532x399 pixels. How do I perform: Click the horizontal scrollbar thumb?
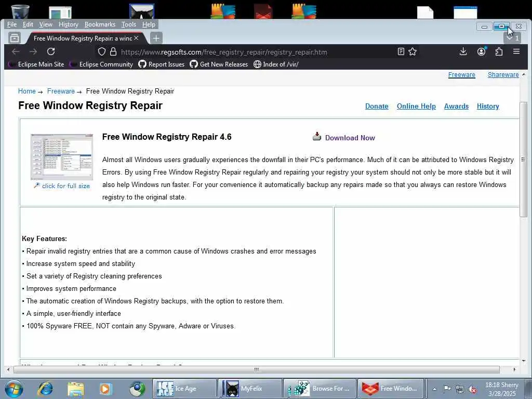tap(256, 369)
